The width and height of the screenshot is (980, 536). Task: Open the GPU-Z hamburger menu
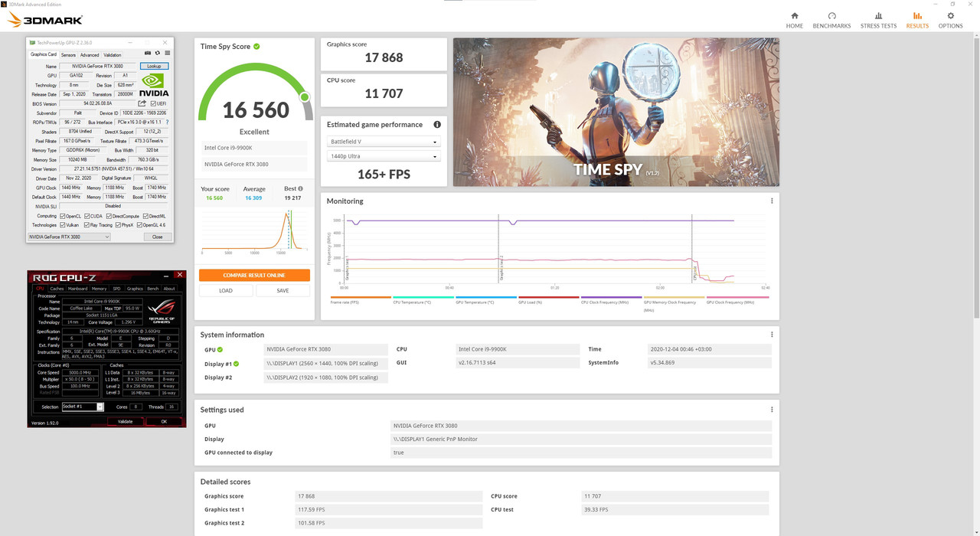[x=166, y=54]
